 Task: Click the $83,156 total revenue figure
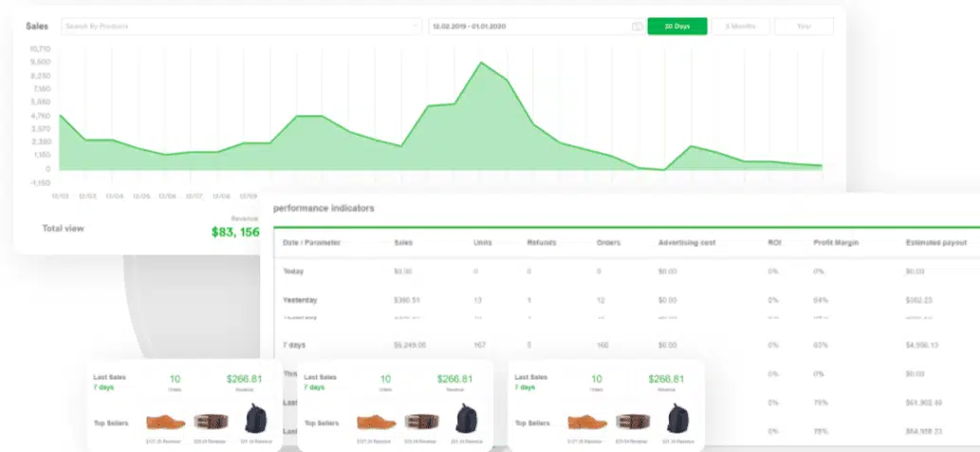(x=235, y=232)
